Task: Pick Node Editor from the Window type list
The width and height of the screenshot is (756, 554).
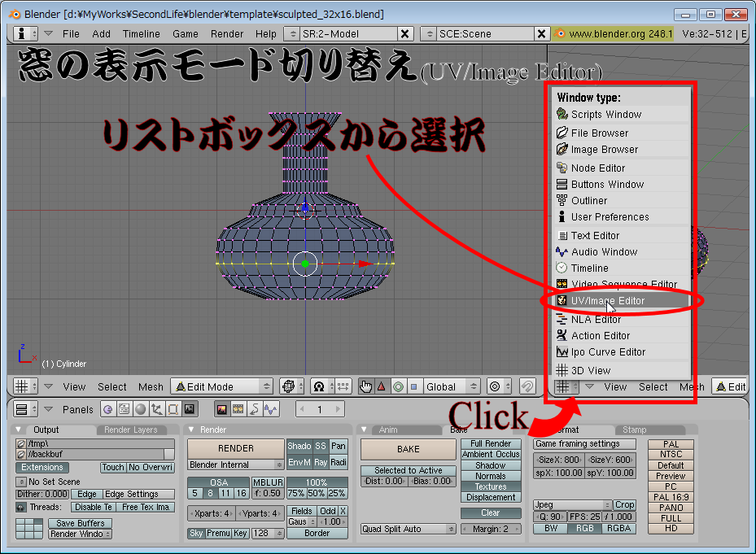Action: pos(622,168)
